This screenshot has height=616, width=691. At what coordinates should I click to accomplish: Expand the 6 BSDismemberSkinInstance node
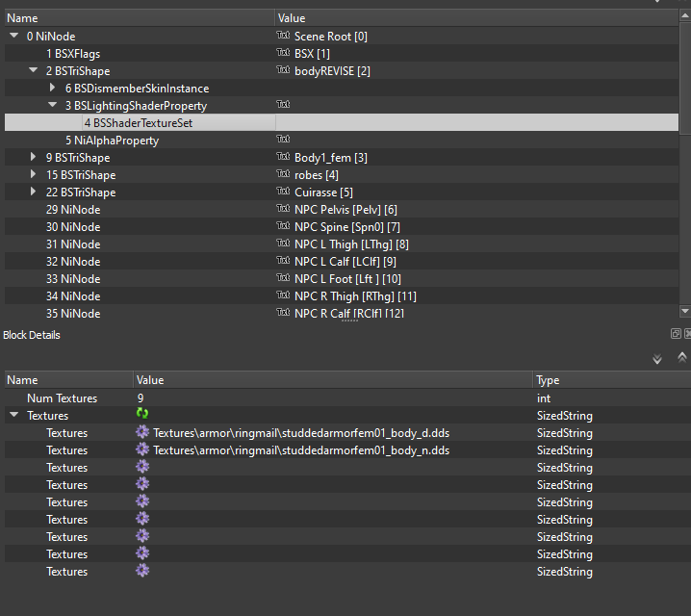52,88
